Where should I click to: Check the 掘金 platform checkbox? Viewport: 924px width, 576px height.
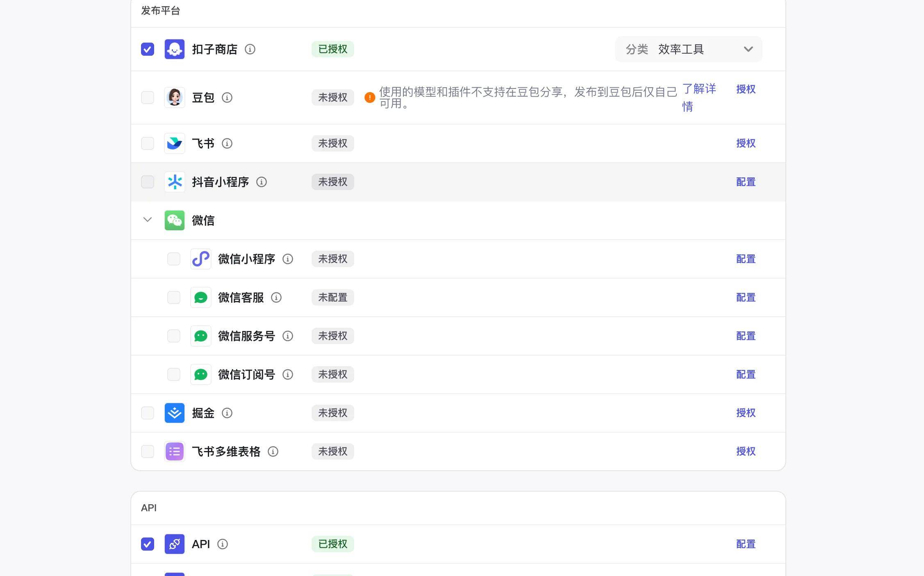[148, 413]
